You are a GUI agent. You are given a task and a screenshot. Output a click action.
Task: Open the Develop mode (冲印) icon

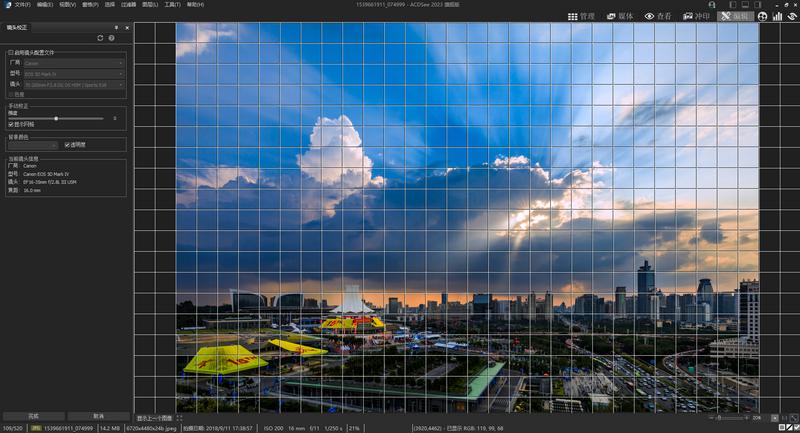696,16
